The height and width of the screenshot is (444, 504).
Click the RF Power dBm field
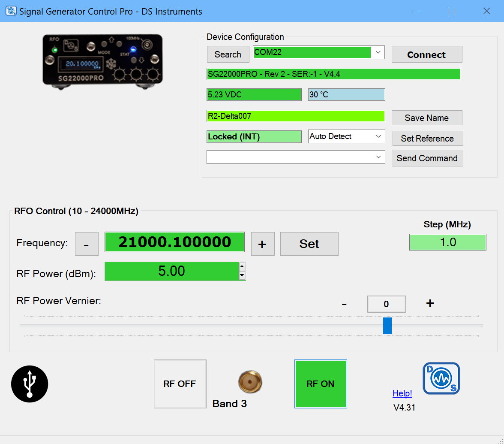point(171,271)
